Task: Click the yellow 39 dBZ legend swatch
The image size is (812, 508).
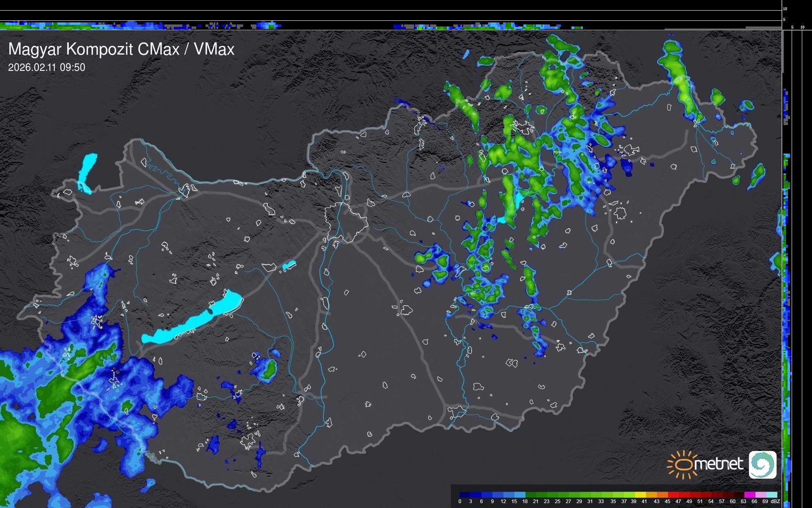Action: [640, 495]
